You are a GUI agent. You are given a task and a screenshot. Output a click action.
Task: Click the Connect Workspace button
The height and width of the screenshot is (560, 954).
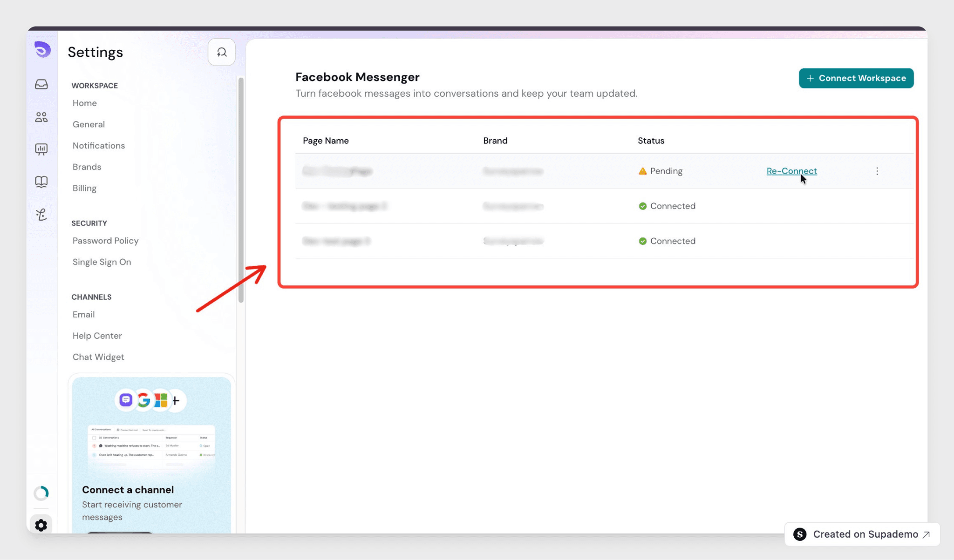pos(856,78)
